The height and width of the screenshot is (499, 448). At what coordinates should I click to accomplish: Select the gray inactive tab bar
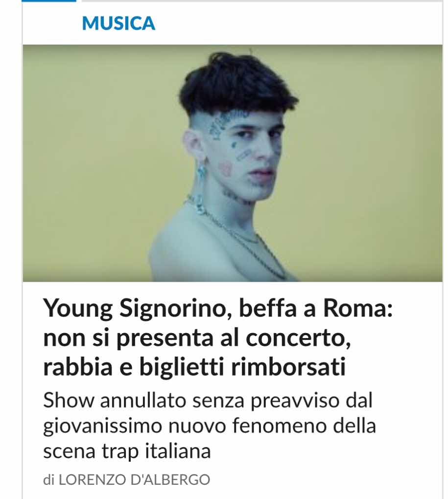click(x=262, y=1)
